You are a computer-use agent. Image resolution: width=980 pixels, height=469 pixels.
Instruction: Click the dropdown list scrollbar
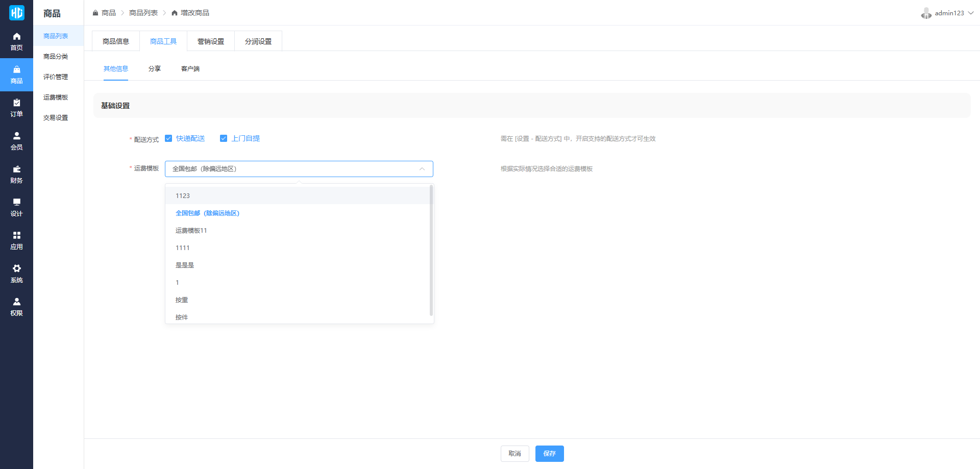tap(431, 250)
